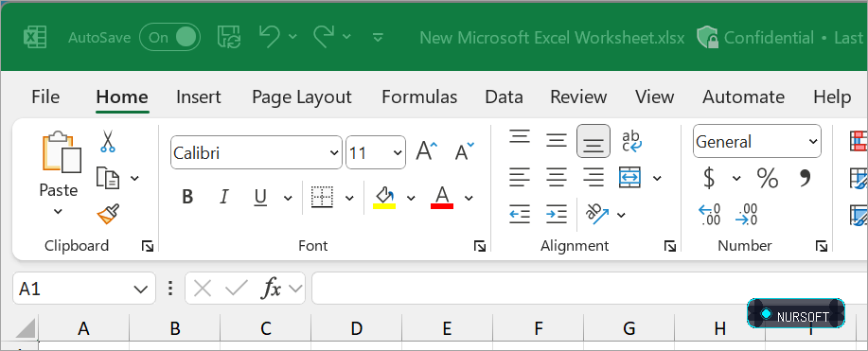868x351 pixels.
Task: Open Clipboard pane dialog launcher
Action: (148, 246)
